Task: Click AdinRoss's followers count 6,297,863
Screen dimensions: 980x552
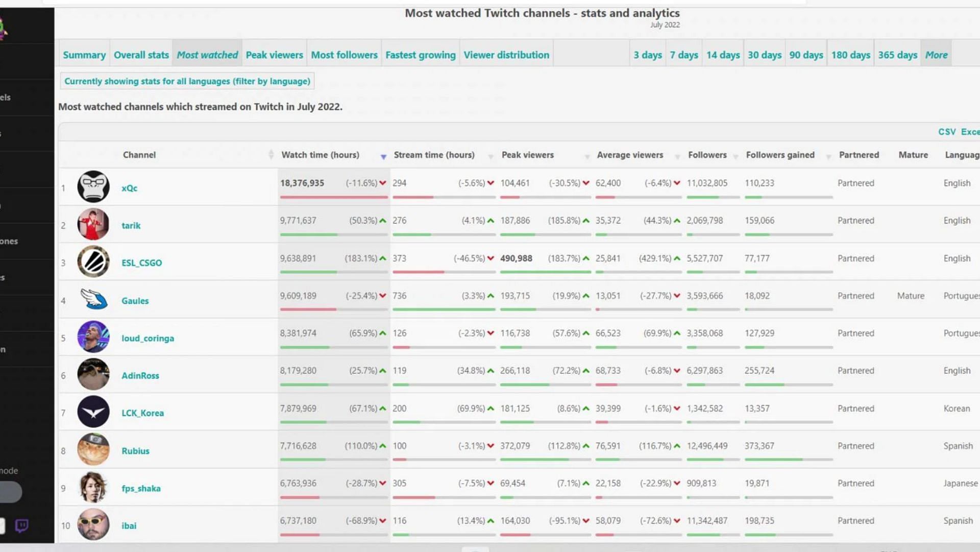Action: pyautogui.click(x=704, y=371)
